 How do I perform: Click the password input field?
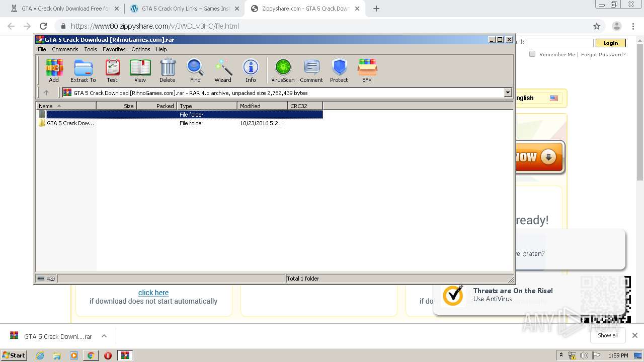tap(560, 43)
